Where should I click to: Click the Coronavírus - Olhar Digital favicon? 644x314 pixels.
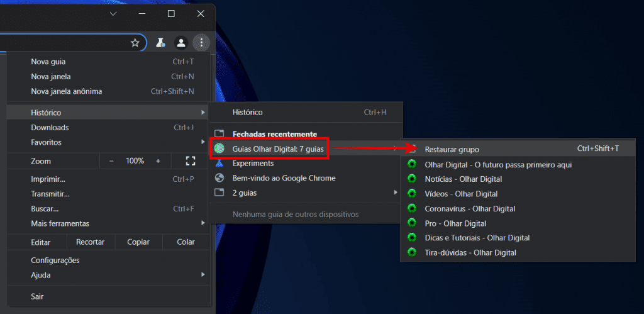coord(411,208)
